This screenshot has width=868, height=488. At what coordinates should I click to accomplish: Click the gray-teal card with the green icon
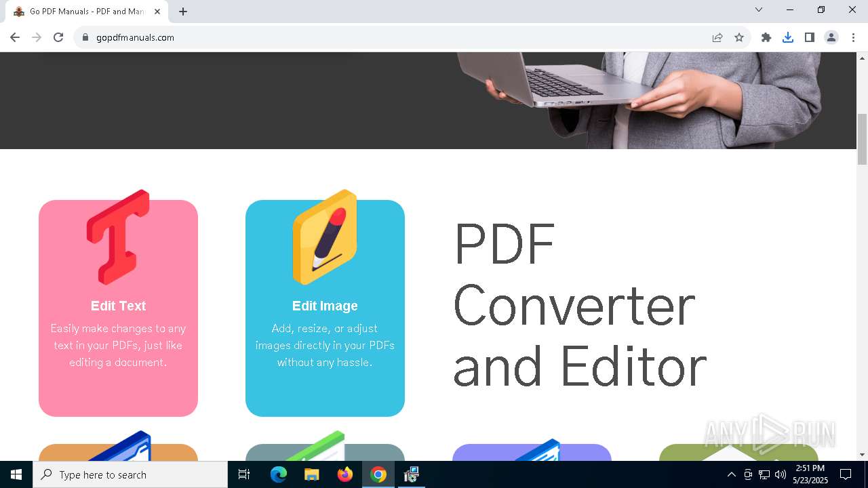click(325, 452)
